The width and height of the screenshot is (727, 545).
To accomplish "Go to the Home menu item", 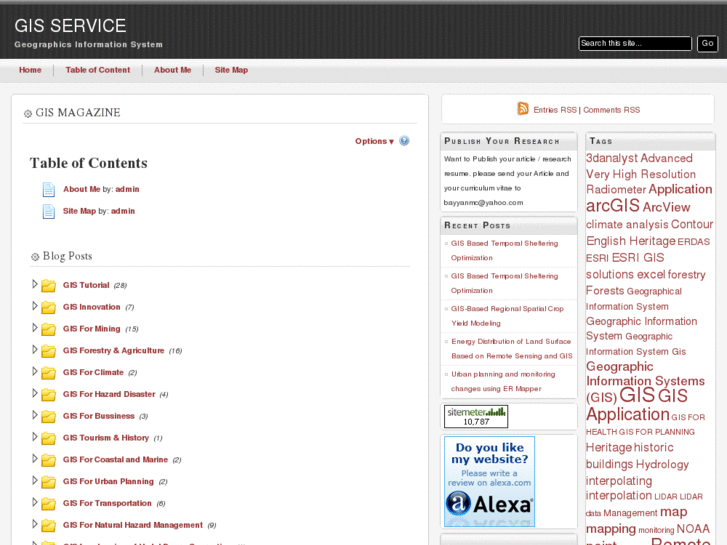I will coord(30,70).
